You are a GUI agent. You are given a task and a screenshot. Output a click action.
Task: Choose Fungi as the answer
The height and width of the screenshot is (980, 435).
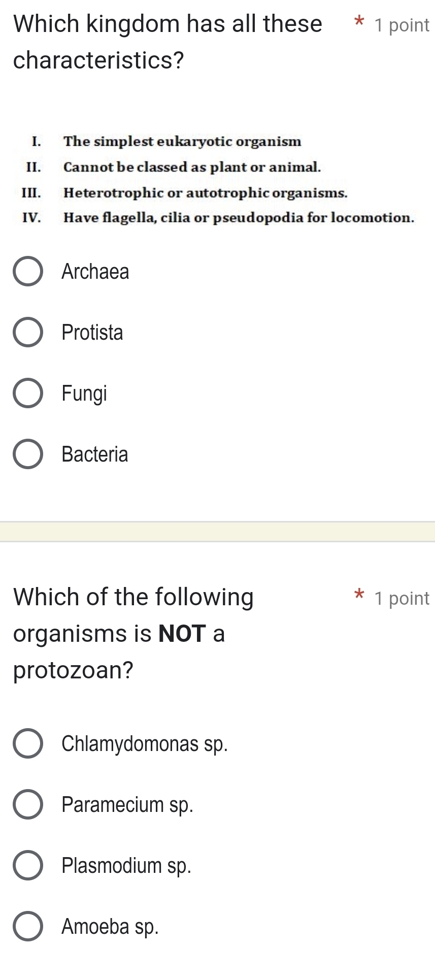point(27,393)
